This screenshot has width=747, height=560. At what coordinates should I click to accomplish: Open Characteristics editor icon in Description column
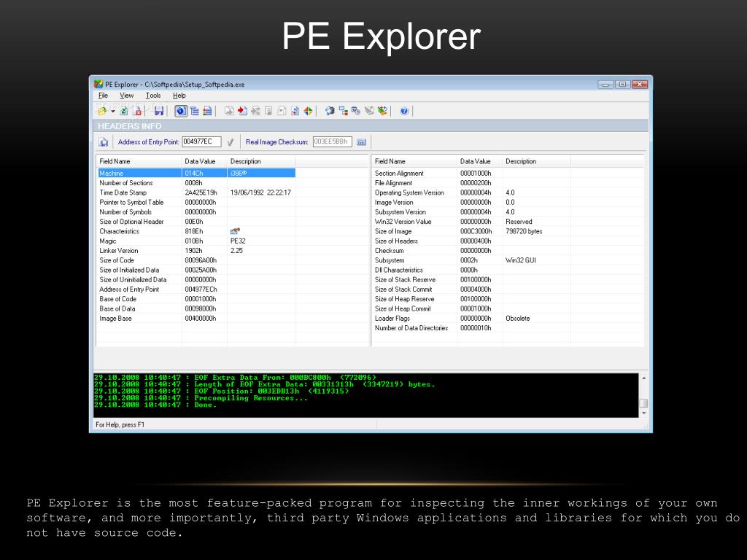click(235, 231)
